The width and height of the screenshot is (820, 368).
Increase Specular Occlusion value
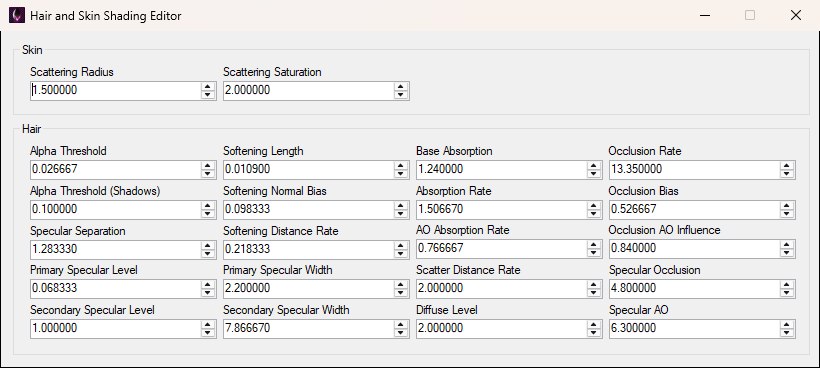787,284
